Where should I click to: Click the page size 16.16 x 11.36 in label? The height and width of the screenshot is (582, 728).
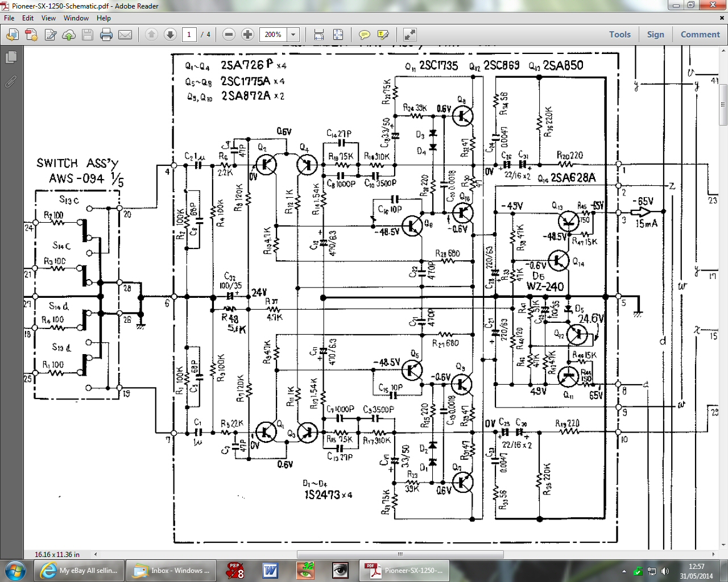(57, 554)
